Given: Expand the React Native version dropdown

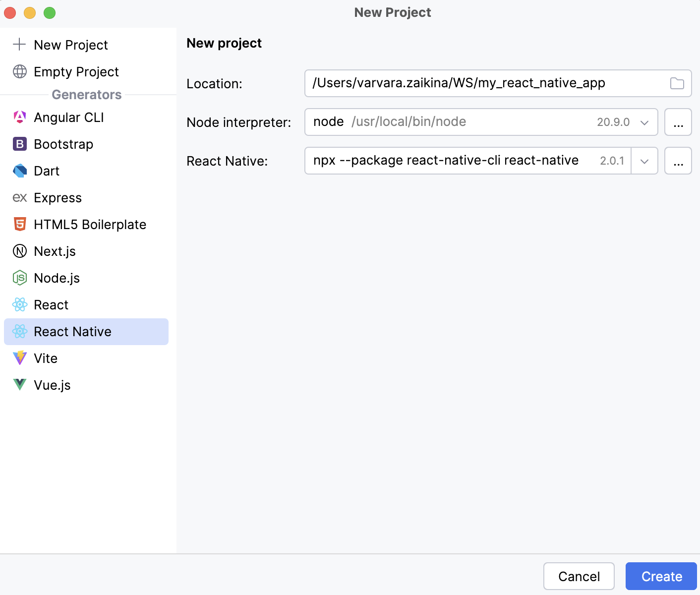Looking at the screenshot, I should (x=644, y=161).
